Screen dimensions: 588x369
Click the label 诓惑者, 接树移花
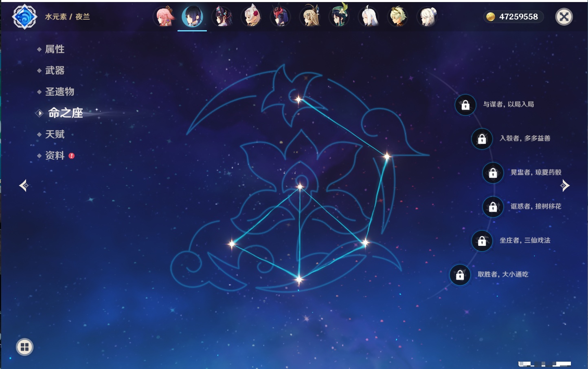[536, 206]
